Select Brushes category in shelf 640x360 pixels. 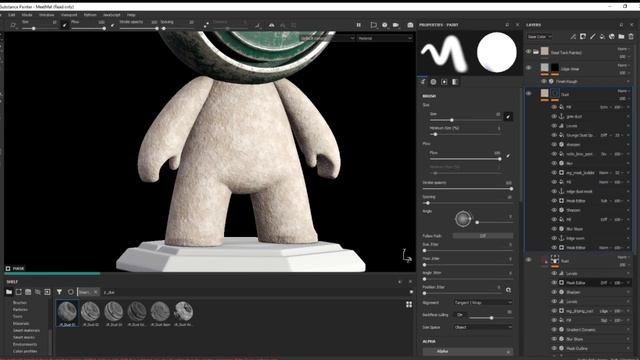point(20,302)
